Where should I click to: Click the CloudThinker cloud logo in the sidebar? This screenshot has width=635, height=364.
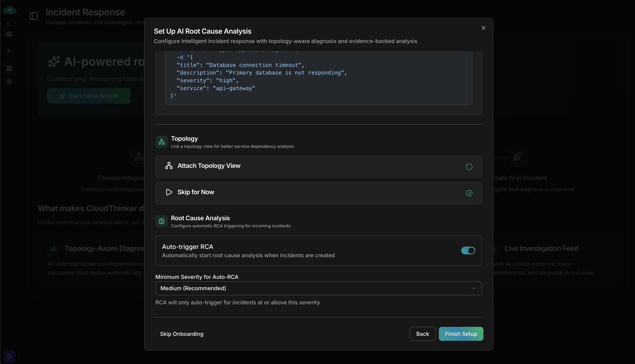(x=10, y=10)
